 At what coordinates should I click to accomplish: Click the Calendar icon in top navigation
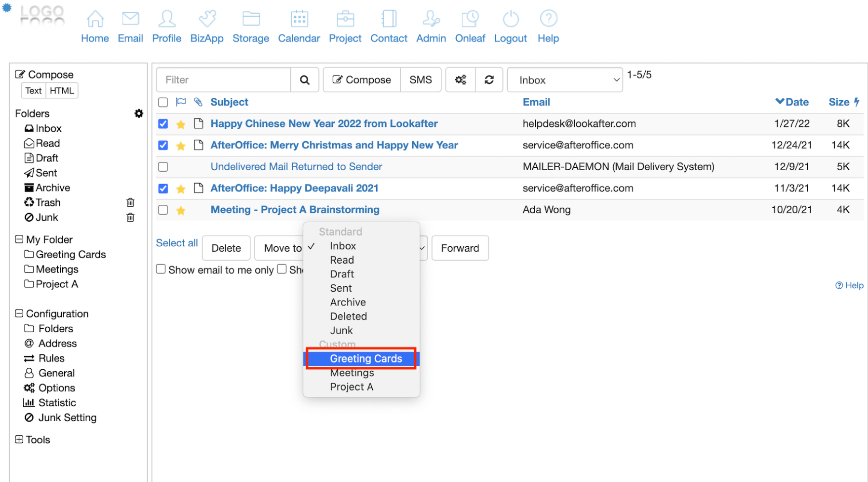point(299,19)
